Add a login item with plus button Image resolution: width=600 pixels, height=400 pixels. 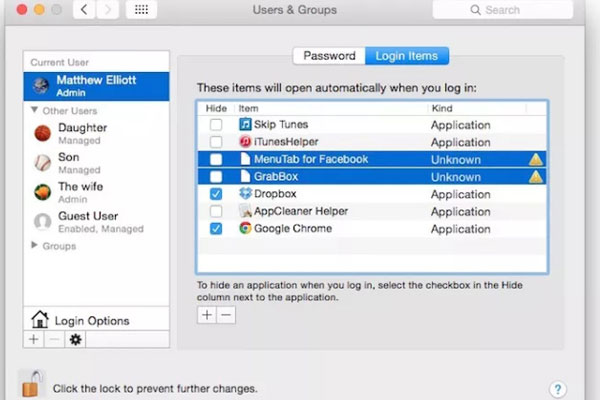[x=207, y=315]
